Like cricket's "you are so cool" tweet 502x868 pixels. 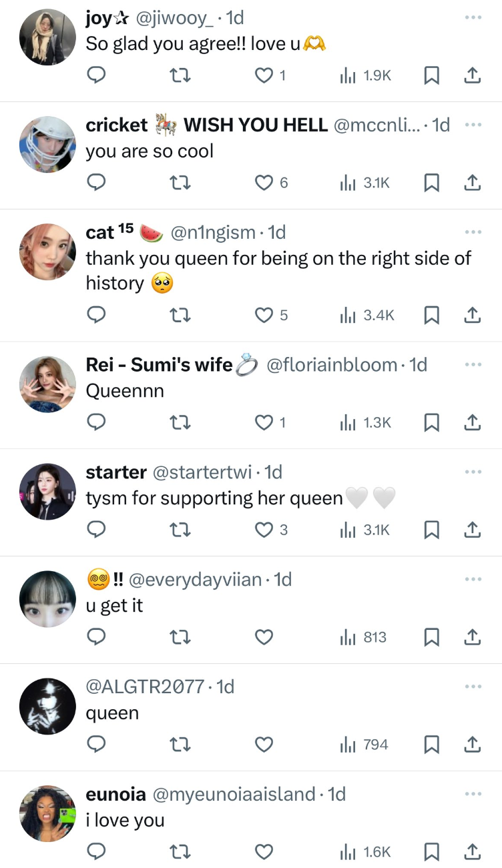tap(265, 183)
